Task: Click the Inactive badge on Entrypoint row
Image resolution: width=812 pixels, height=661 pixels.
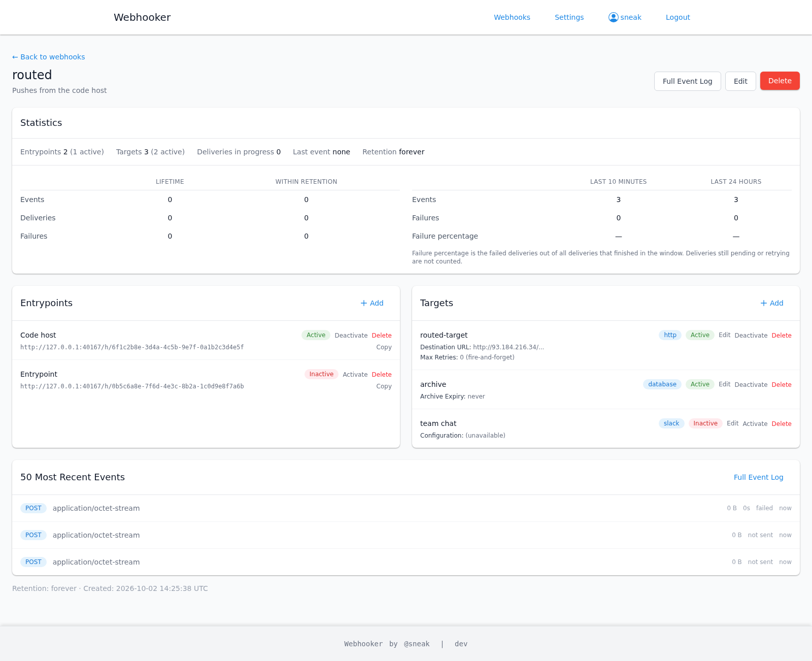Action: pyautogui.click(x=321, y=374)
